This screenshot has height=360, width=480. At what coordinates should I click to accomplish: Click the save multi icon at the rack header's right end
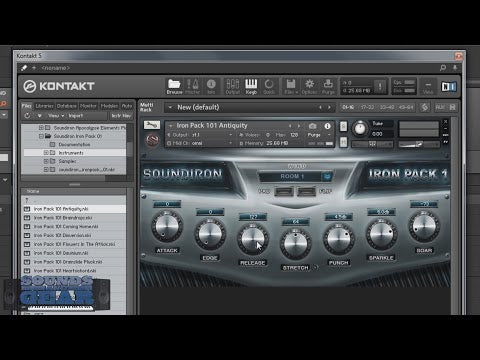(452, 107)
